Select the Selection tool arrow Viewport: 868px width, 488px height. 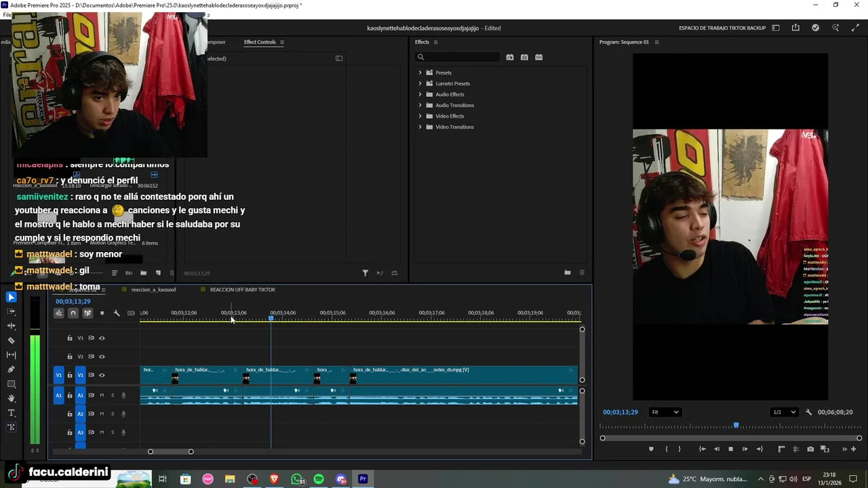pos(11,297)
